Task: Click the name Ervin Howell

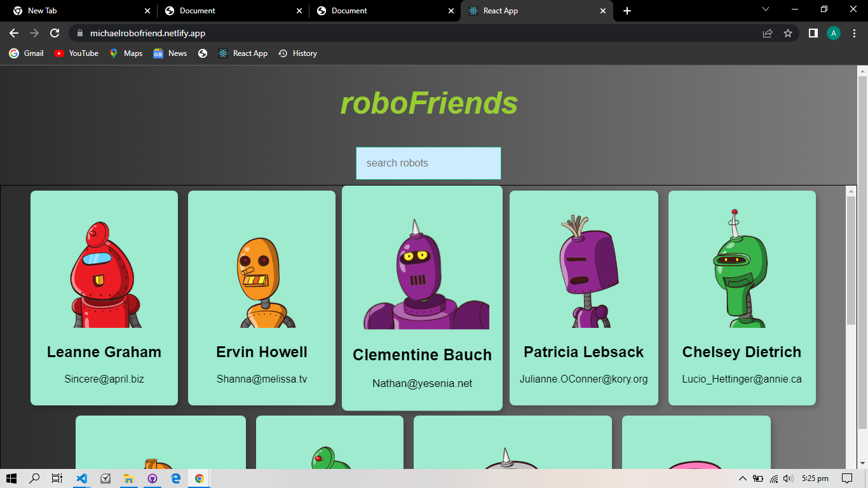Action: coord(262,352)
